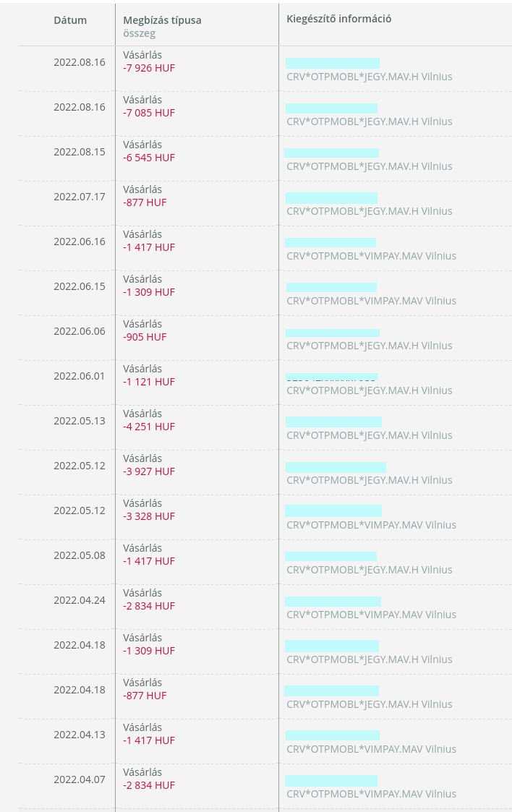
Task: Click the highlighted field in the 2022.06.01 row
Action: [x=332, y=377]
